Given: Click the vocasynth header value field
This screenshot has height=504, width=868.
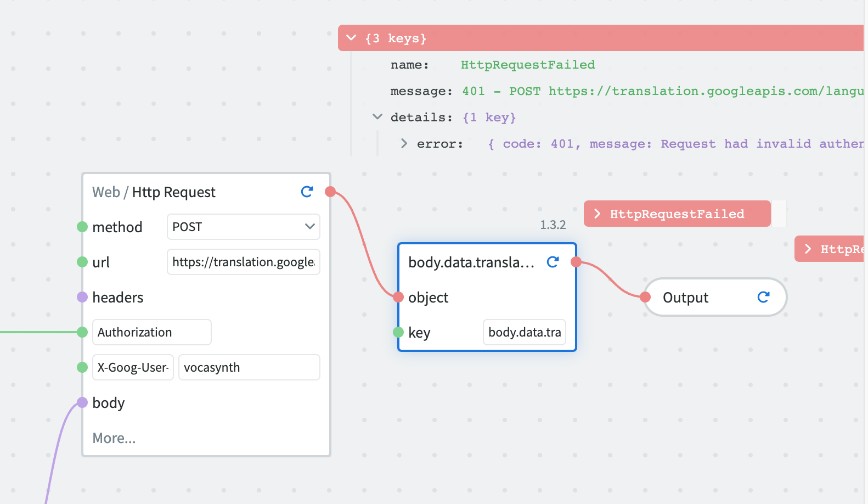Looking at the screenshot, I should [249, 367].
